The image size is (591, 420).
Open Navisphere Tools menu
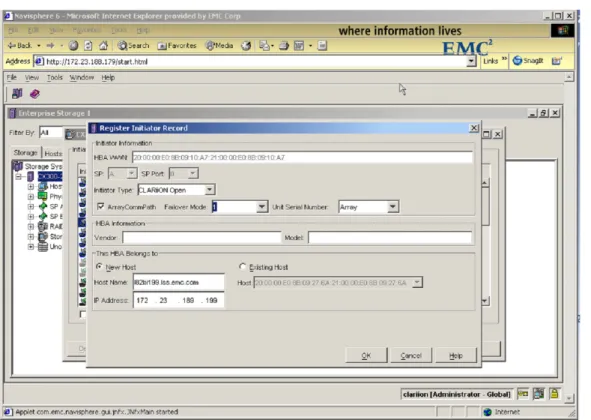point(55,77)
